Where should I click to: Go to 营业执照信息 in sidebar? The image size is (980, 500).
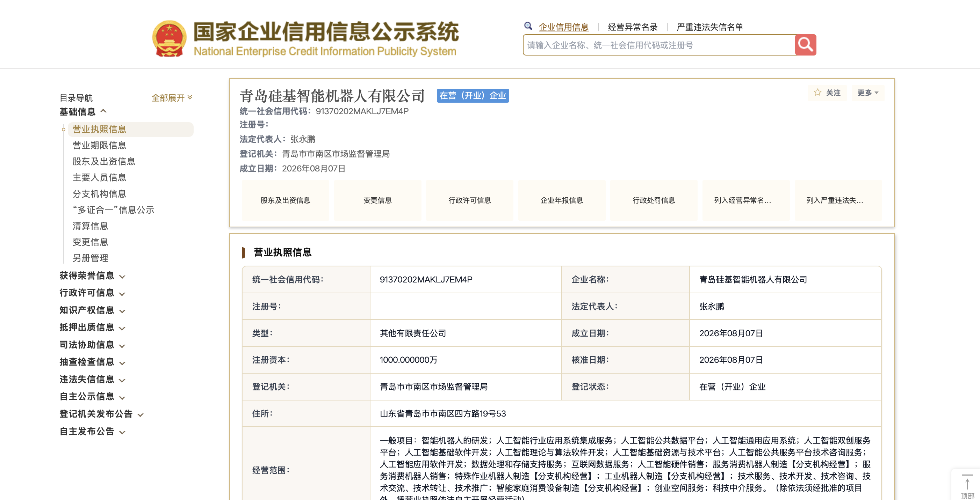pyautogui.click(x=130, y=129)
